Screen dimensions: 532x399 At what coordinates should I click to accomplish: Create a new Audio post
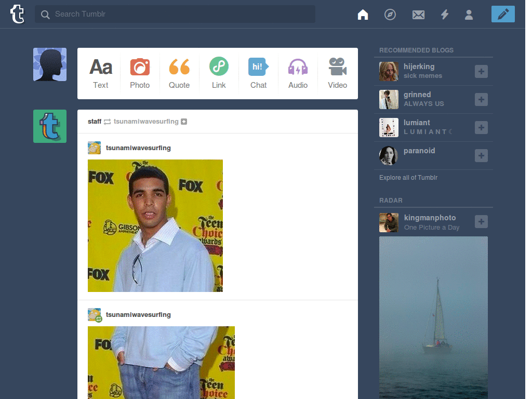pos(298,73)
